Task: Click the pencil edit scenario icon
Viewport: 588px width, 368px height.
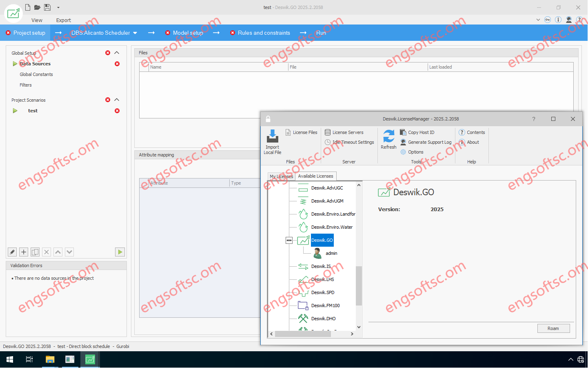Action: coord(12,252)
